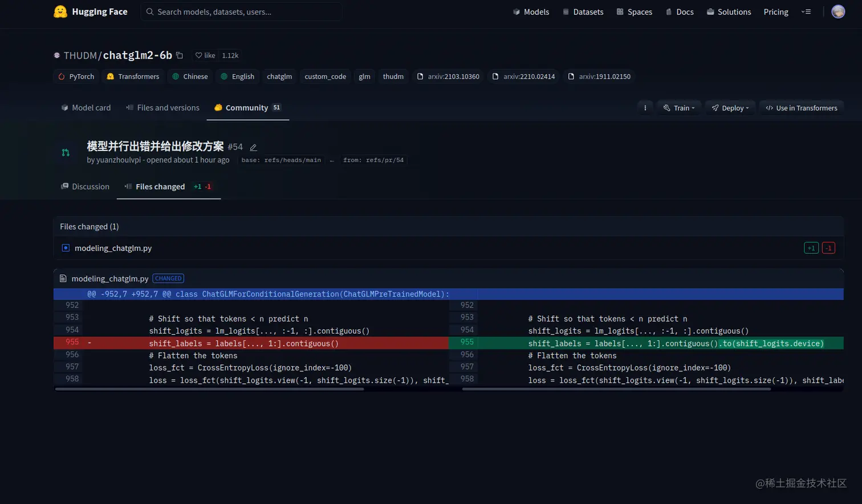Switch to the Discussion tab
The height and width of the screenshot is (504, 862).
coord(85,186)
